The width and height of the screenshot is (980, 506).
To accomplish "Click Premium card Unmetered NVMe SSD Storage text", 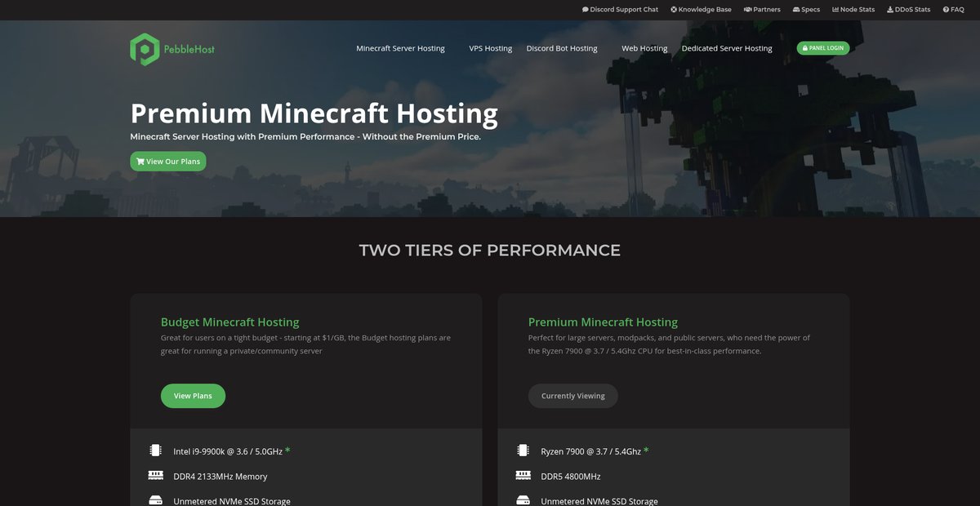I will pyautogui.click(x=599, y=501).
